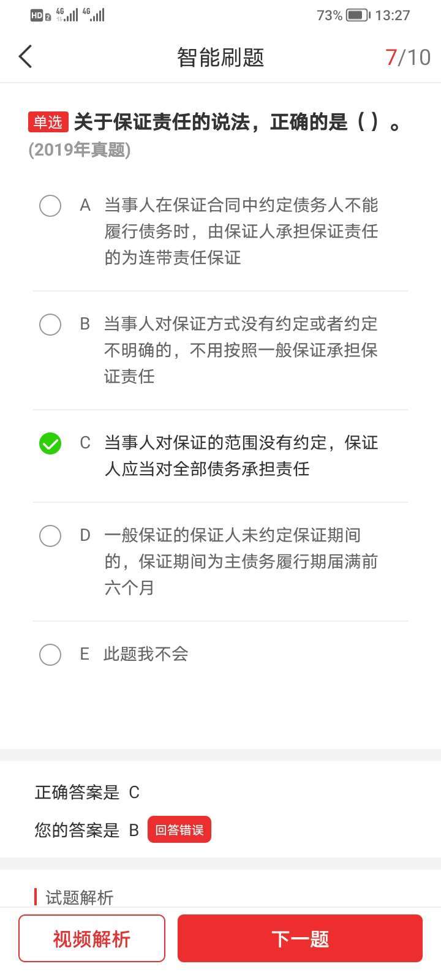Image resolution: width=441 pixels, height=980 pixels.
Task: Select radio button for option D
Action: (x=50, y=536)
